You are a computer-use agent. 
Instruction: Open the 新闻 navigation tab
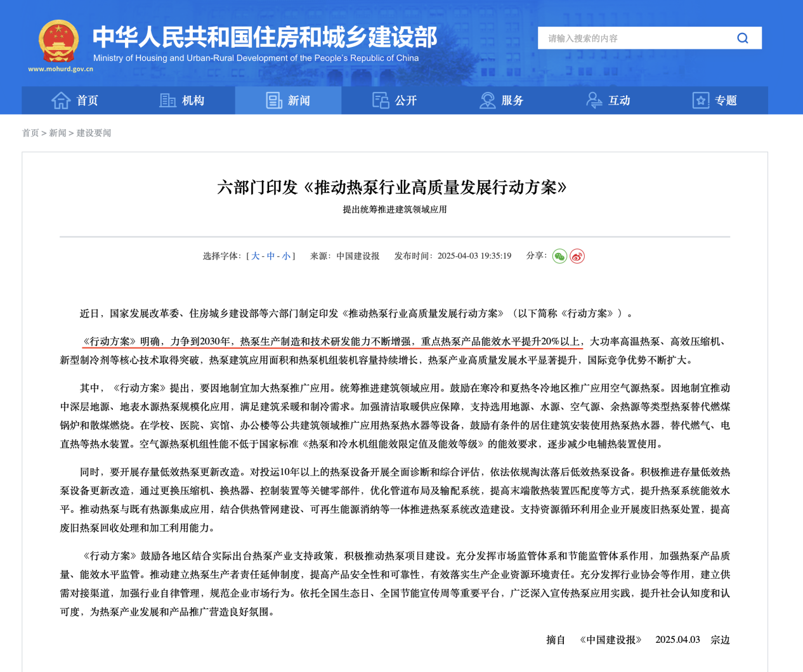click(x=288, y=100)
